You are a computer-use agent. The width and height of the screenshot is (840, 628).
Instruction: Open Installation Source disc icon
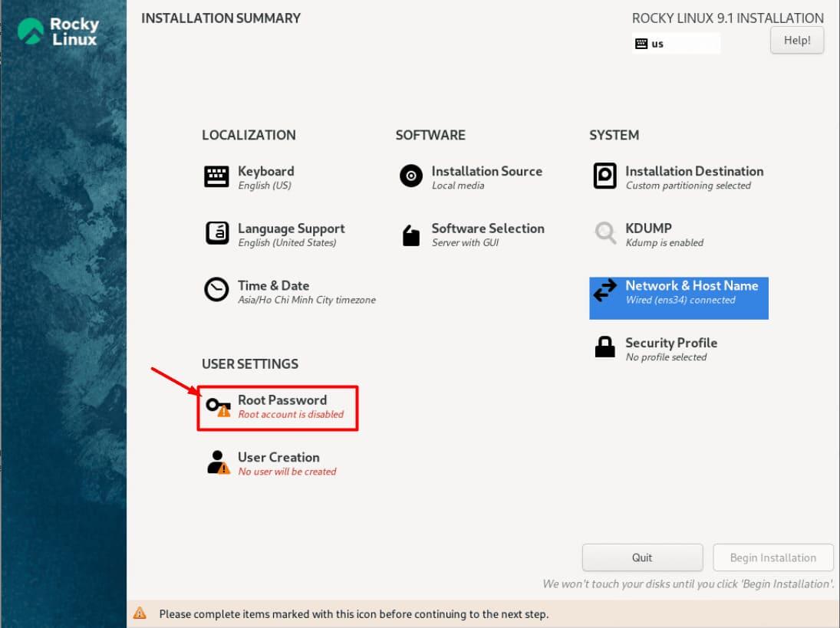pyautogui.click(x=411, y=176)
